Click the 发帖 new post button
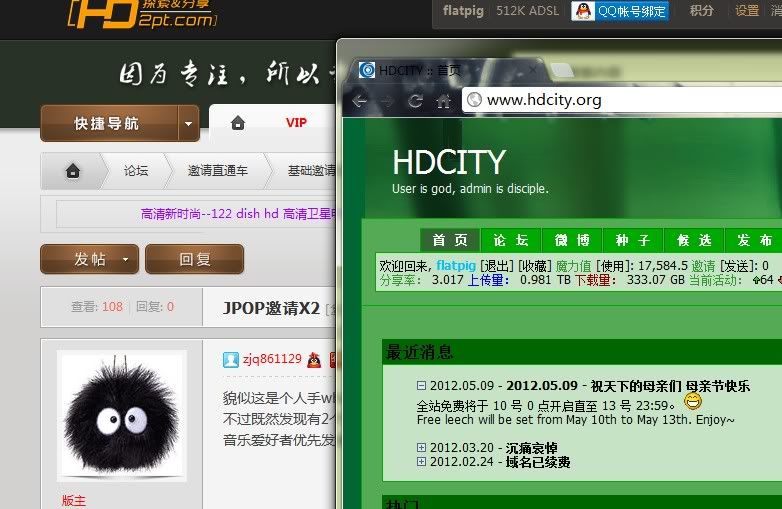The image size is (782, 509). (90, 259)
